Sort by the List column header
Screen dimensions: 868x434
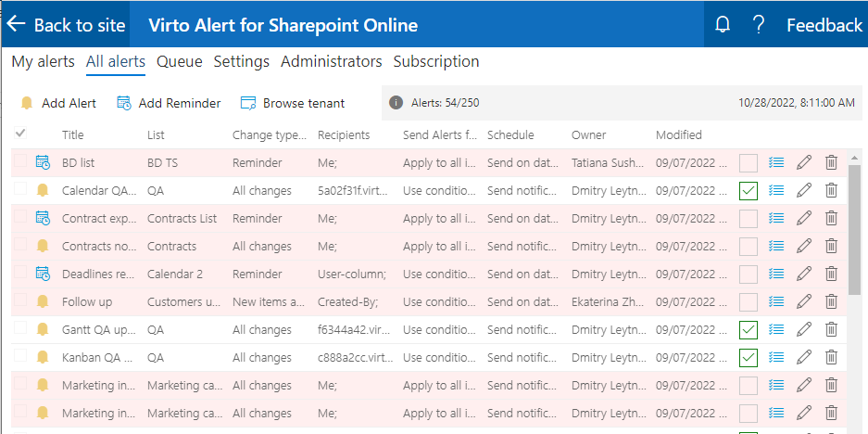tap(156, 134)
